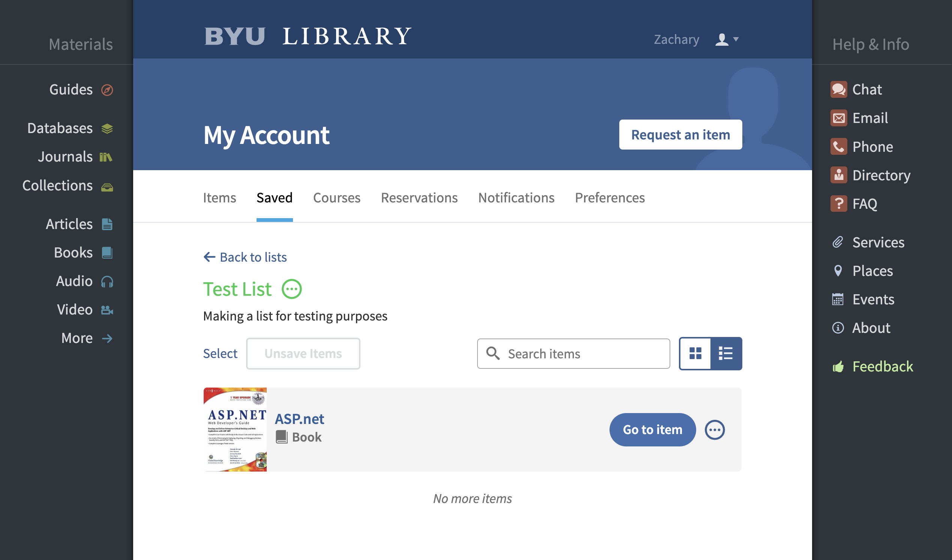Open the Guides compass icon
The height and width of the screenshot is (560, 952).
tap(107, 90)
